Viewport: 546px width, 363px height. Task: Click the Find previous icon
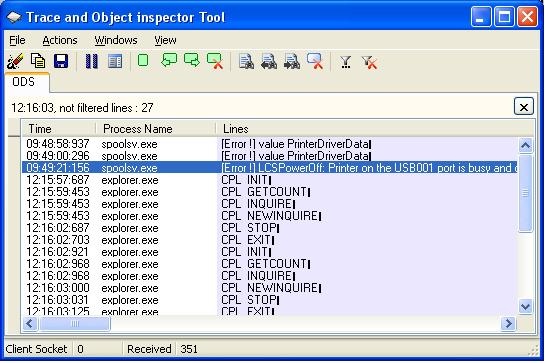coord(269,61)
